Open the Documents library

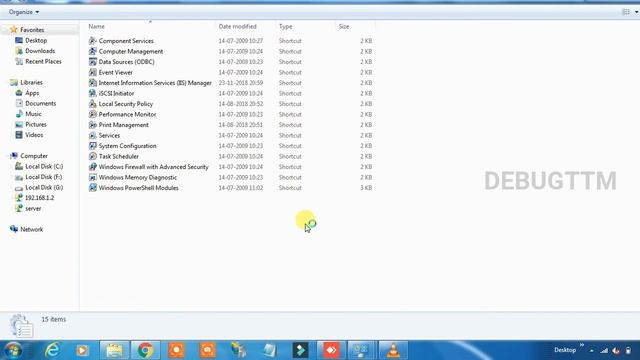tap(40, 104)
